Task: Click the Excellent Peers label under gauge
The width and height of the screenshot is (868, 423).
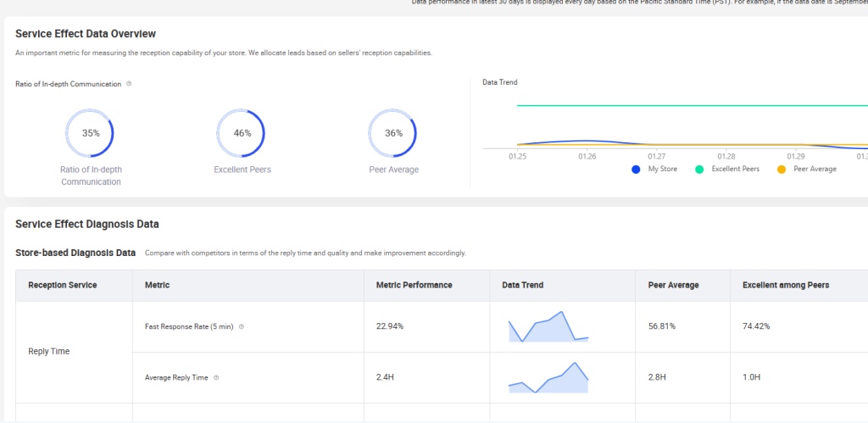Action: (x=242, y=170)
